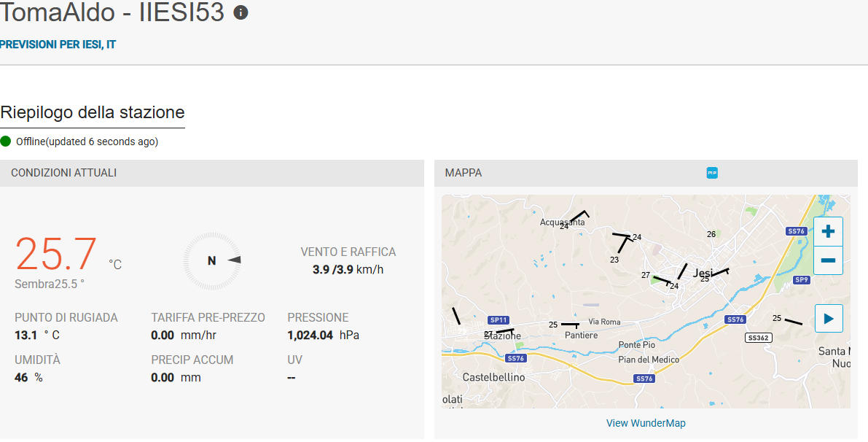Click the 25 marker near Pantiere

(553, 325)
